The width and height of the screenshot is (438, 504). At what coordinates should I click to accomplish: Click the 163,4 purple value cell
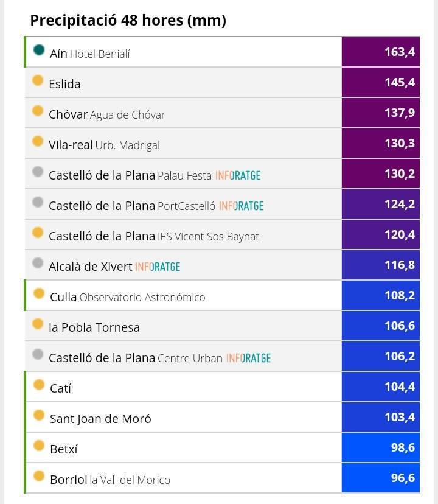click(381, 52)
